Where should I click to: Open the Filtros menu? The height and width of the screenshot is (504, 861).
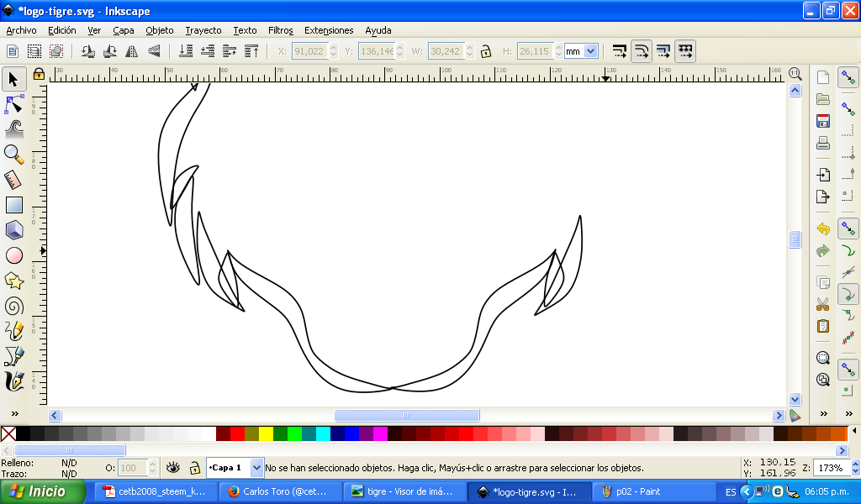point(281,30)
